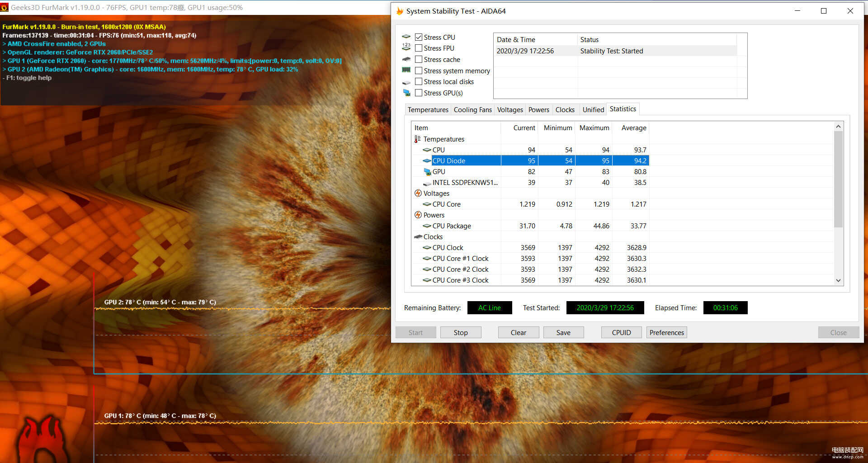
Task: Switch to the Clocks tab
Action: (x=565, y=110)
